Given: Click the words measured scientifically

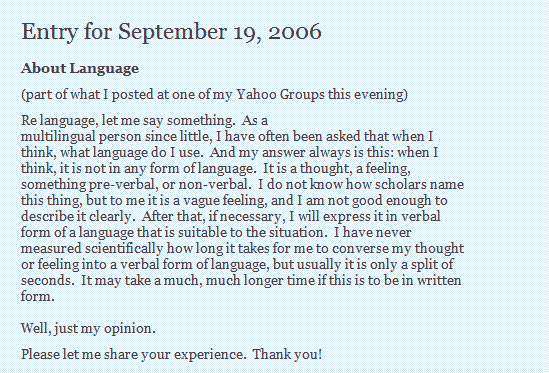Looking at the screenshot, I should pos(92,249).
